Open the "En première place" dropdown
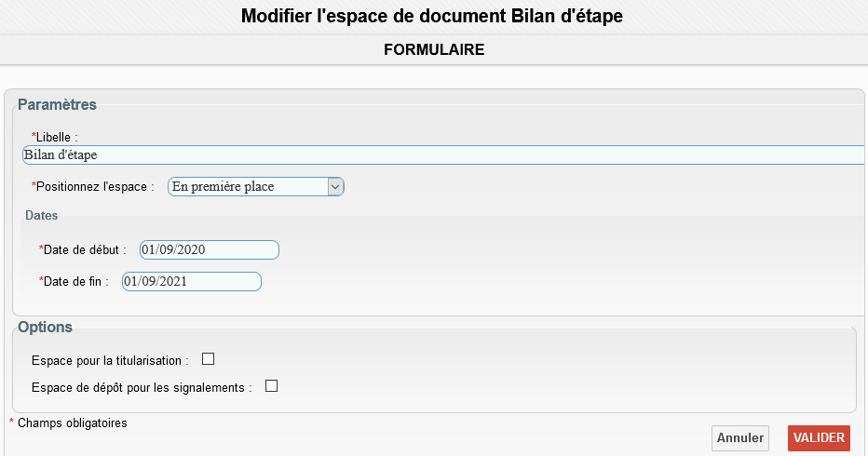Screen dimensions: 868x456 (256, 186)
